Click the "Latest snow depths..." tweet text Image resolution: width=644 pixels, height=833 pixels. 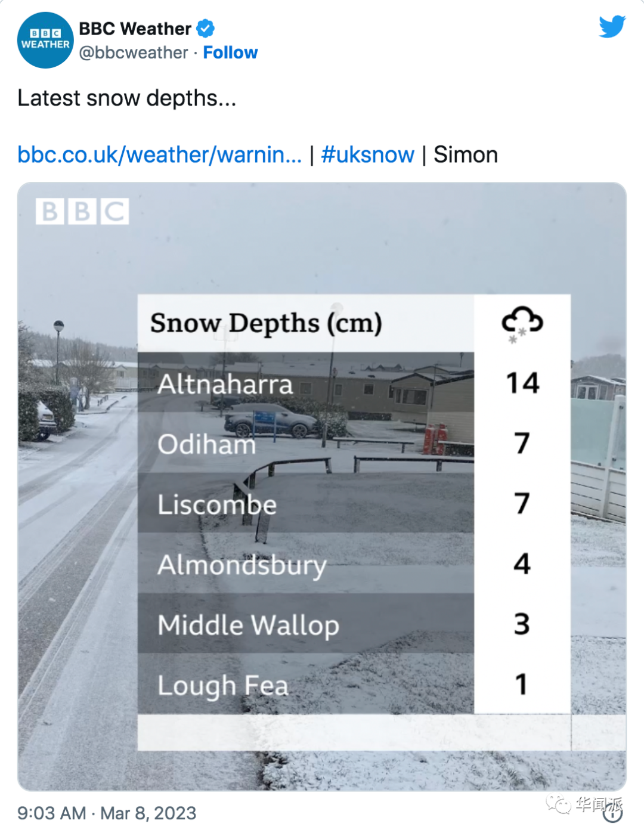pos(126,98)
